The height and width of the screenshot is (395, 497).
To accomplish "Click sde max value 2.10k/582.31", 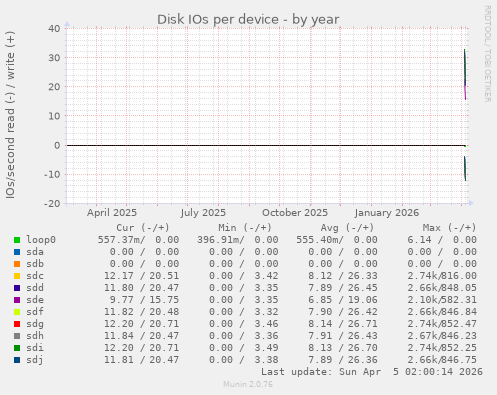I will pos(442,300).
